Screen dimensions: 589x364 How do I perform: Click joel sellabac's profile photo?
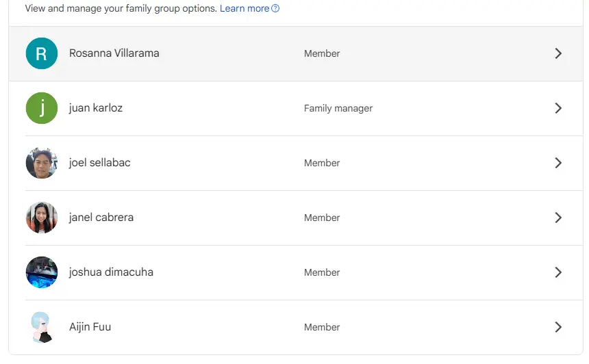point(42,163)
